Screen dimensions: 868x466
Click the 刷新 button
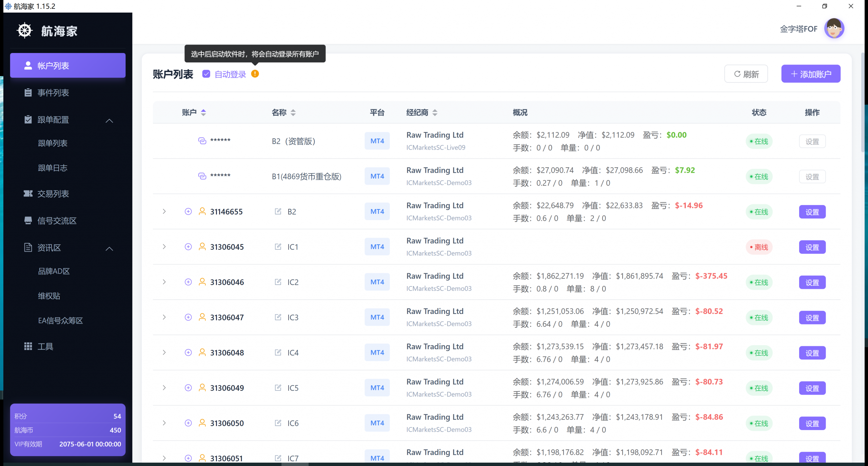(746, 74)
